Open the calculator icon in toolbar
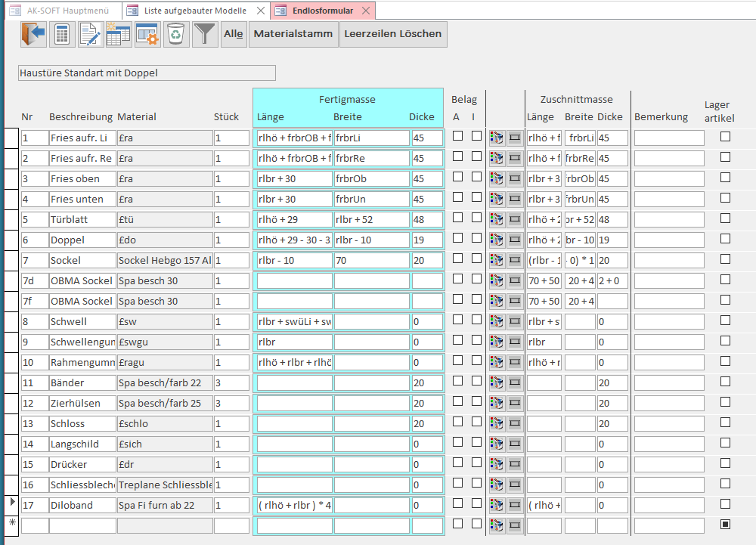Screen dimensions: 756x545 (x=62, y=34)
